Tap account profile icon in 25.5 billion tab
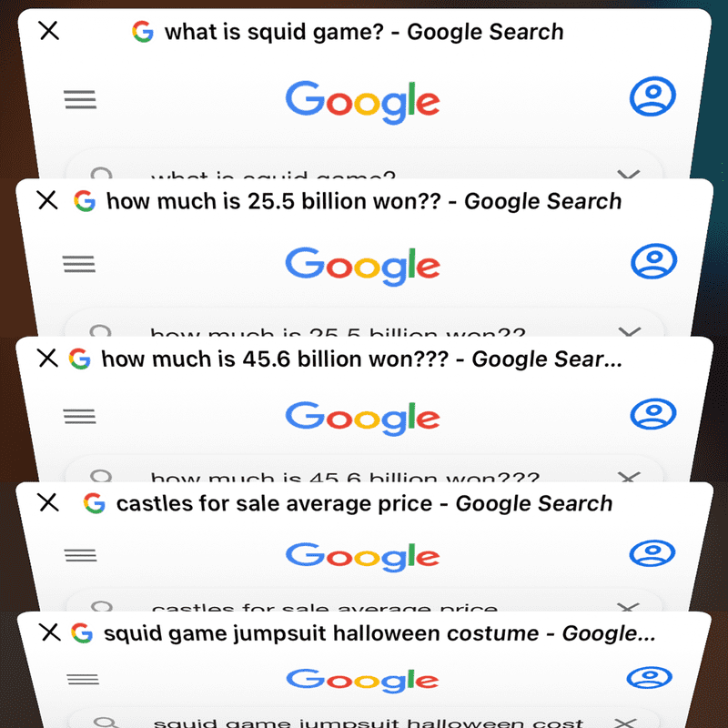This screenshot has height=728, width=728. [x=653, y=261]
